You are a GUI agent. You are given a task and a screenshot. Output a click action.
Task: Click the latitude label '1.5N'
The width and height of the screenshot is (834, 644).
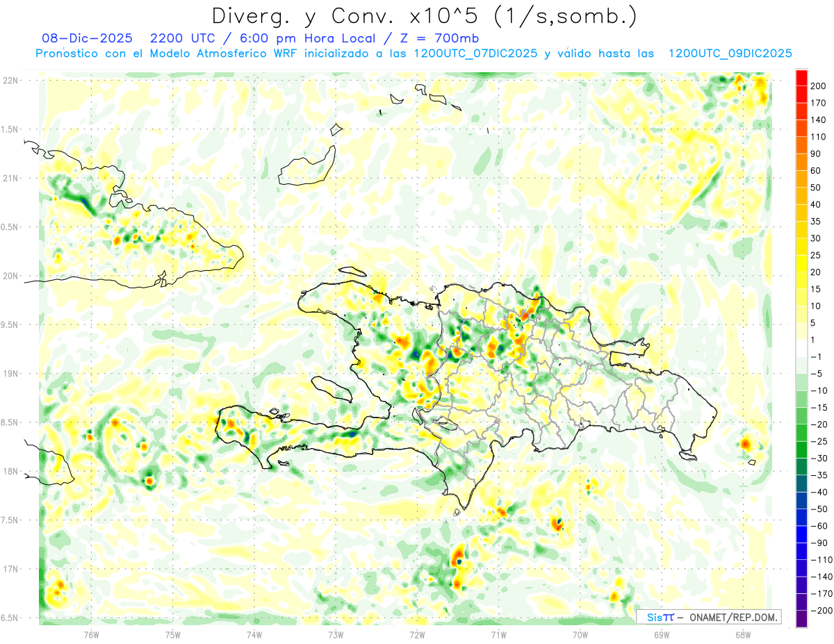(10, 129)
